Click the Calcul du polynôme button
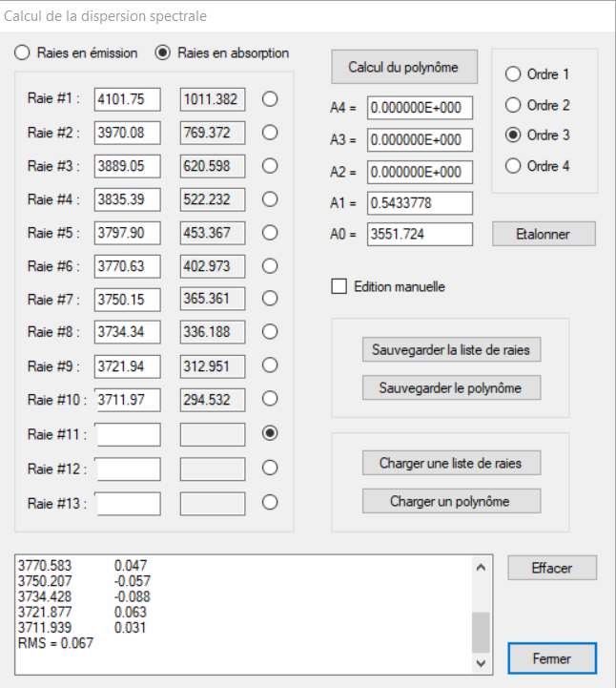The height and width of the screenshot is (688, 616). pyautogui.click(x=403, y=67)
